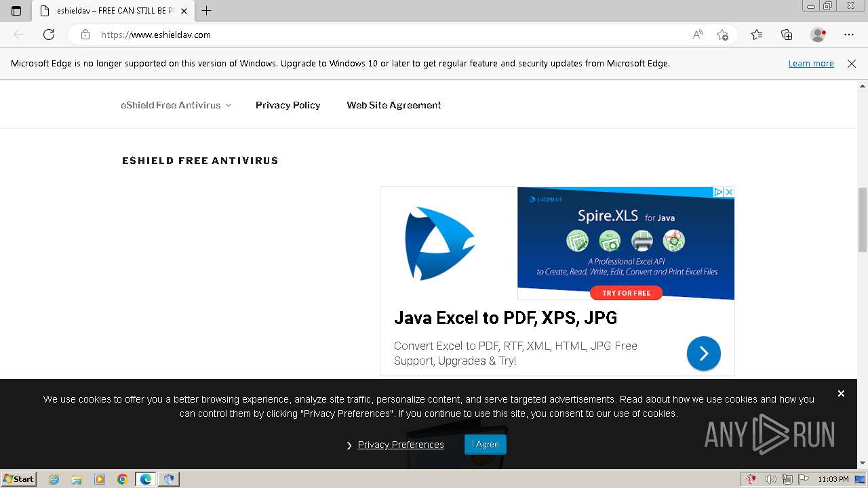
Task: Click the Convert Excel to PDF description
Action: click(515, 353)
